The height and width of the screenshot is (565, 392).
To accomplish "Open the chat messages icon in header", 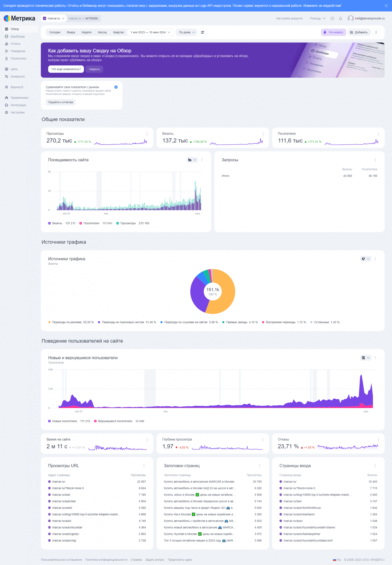I will 332,18.
